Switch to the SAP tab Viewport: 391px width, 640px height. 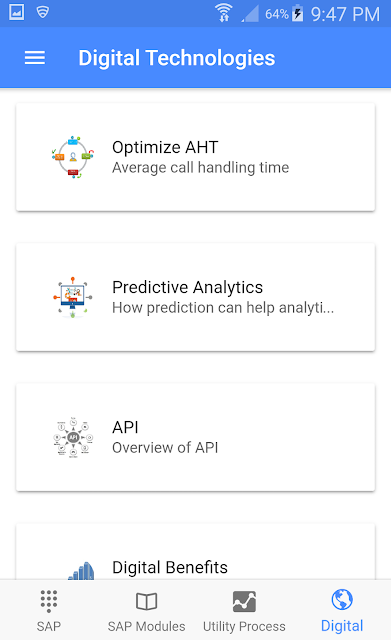click(x=49, y=610)
